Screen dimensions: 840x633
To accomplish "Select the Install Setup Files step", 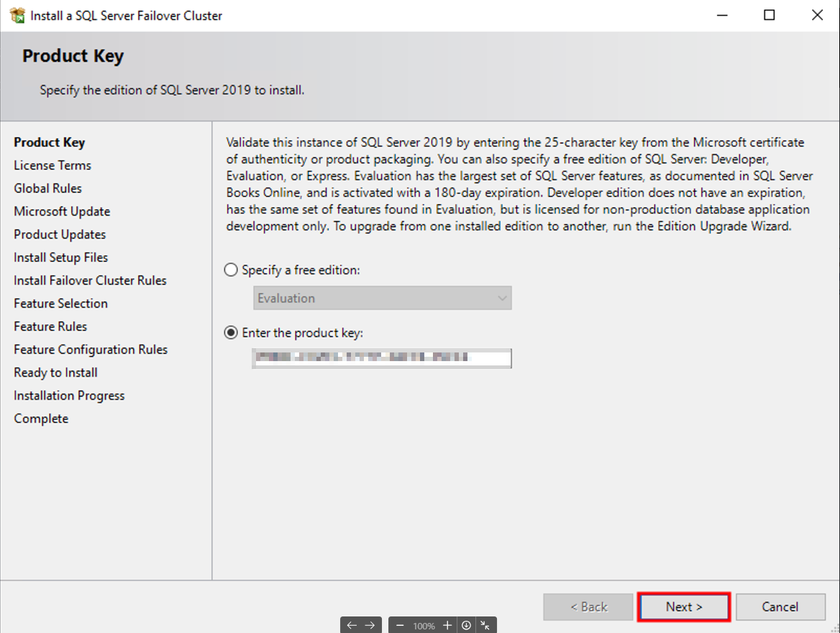I will pyautogui.click(x=61, y=258).
